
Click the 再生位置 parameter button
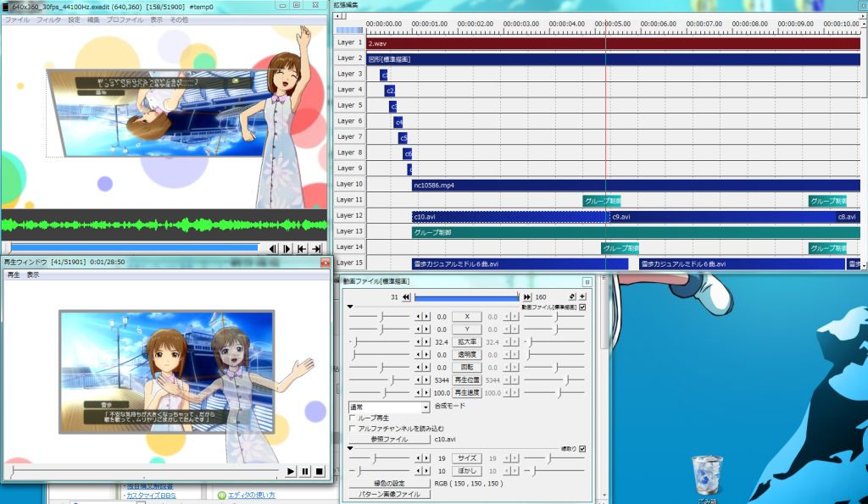(x=467, y=380)
